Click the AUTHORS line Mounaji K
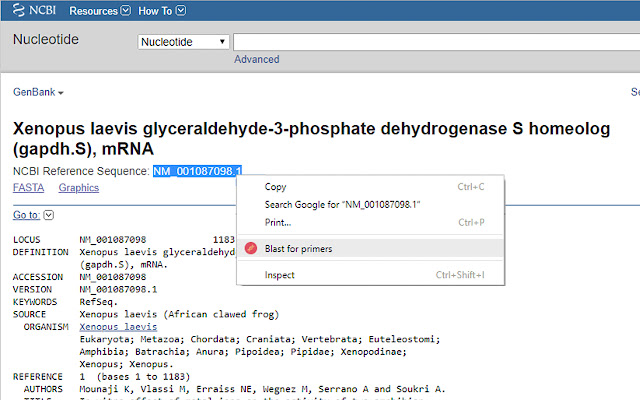This screenshot has height=400, width=640. (x=262, y=389)
